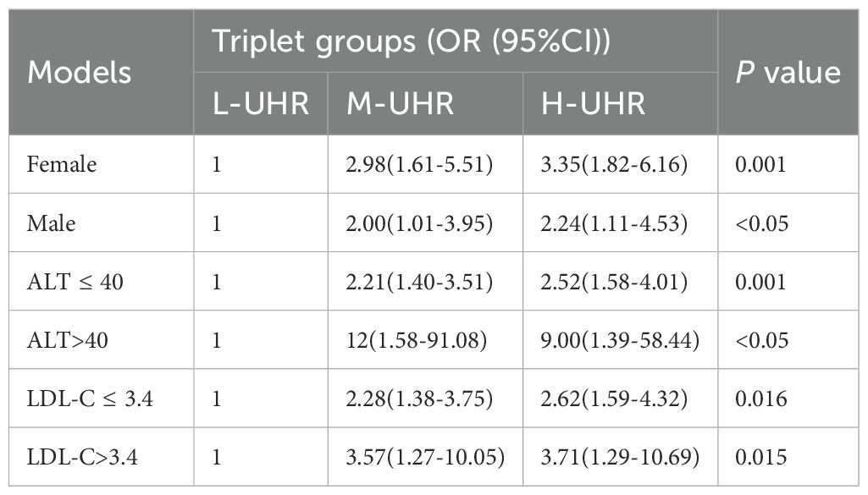868x495 pixels.
Task: Click the Male row label
Action: [x=51, y=223]
